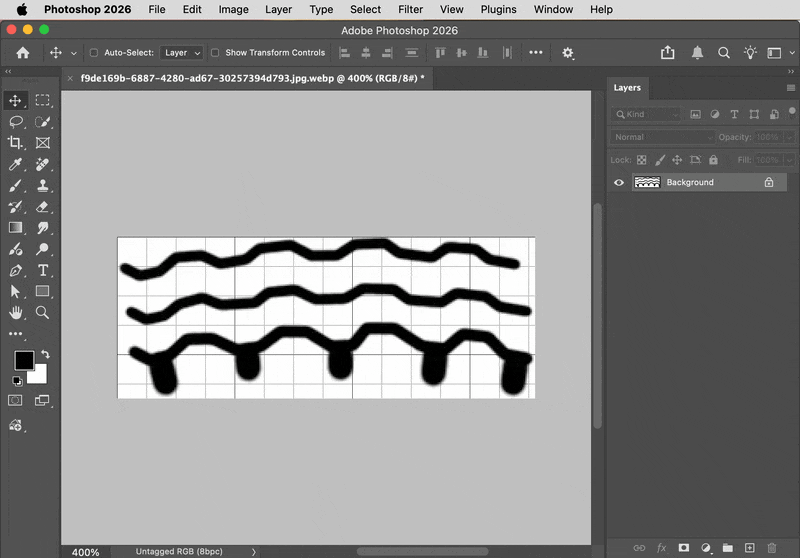The height and width of the screenshot is (558, 800).
Task: Select the Path Selection tool
Action: 15,291
